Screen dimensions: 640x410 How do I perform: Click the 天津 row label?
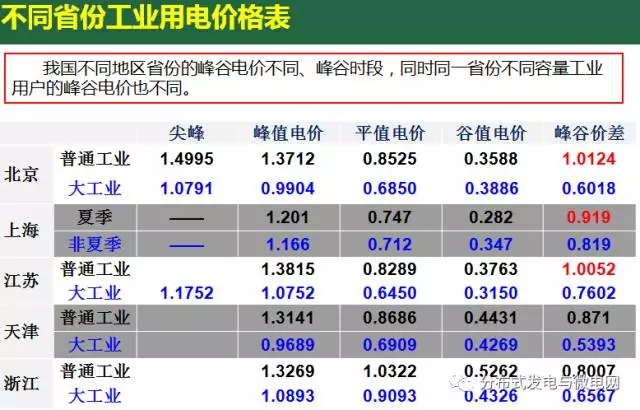click(x=22, y=331)
